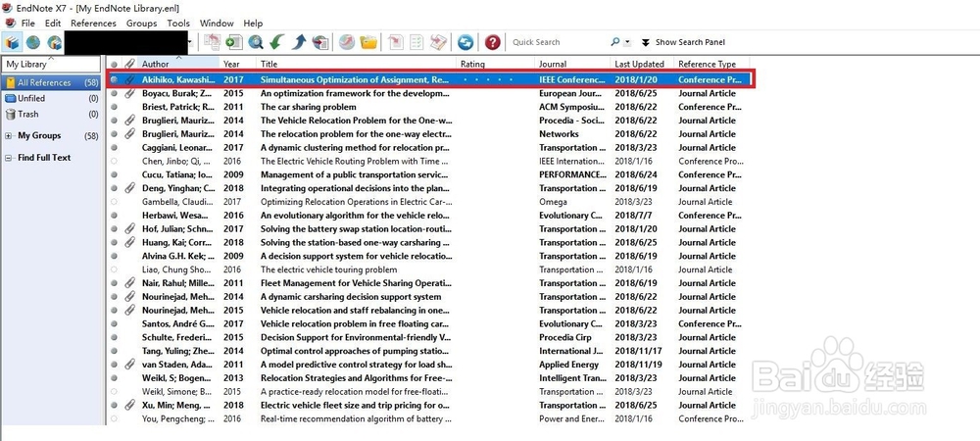Open Online Search magnifier-globe icon

pyautogui.click(x=255, y=42)
